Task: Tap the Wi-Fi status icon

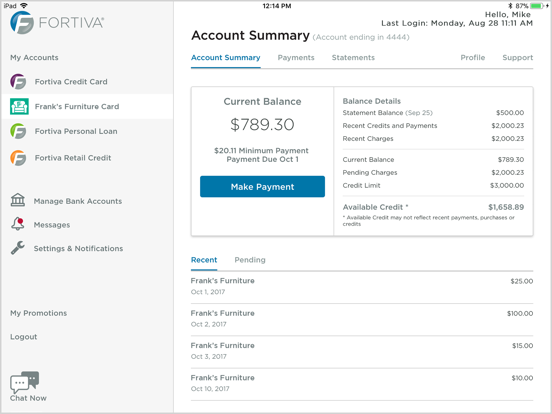Action: pos(24,6)
